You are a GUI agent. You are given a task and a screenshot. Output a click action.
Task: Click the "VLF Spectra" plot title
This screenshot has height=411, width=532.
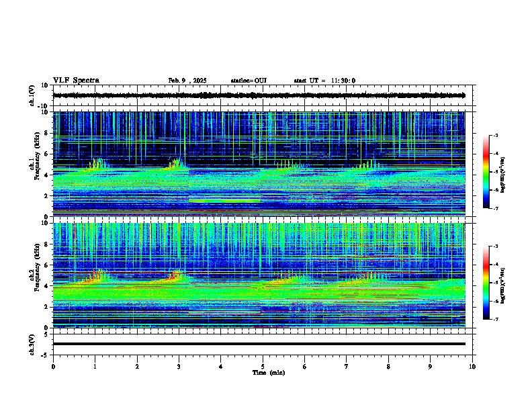click(x=76, y=81)
